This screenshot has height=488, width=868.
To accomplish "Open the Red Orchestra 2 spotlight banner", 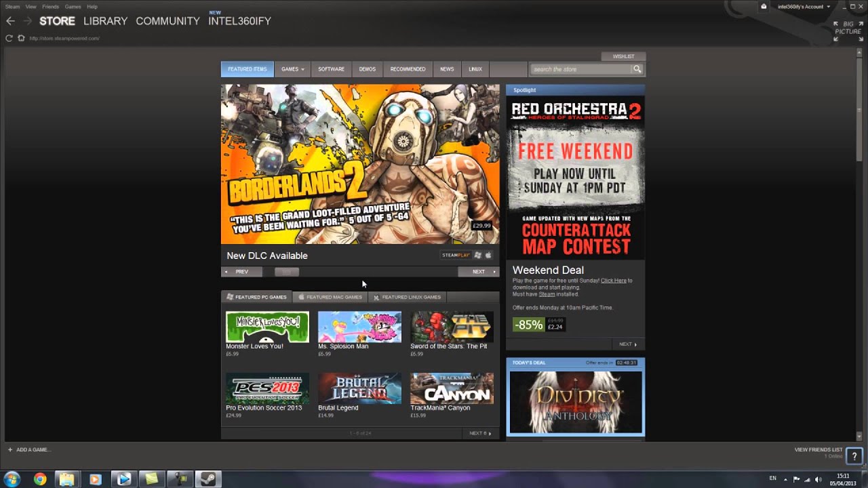I will 576,178.
